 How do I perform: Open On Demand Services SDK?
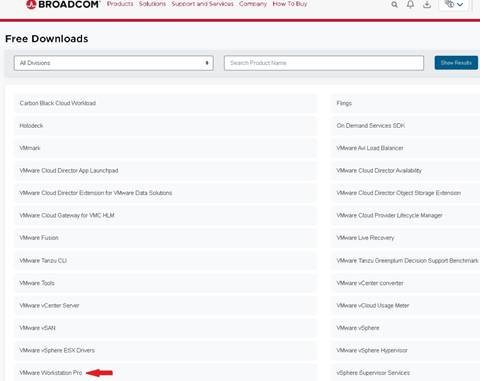point(406,126)
